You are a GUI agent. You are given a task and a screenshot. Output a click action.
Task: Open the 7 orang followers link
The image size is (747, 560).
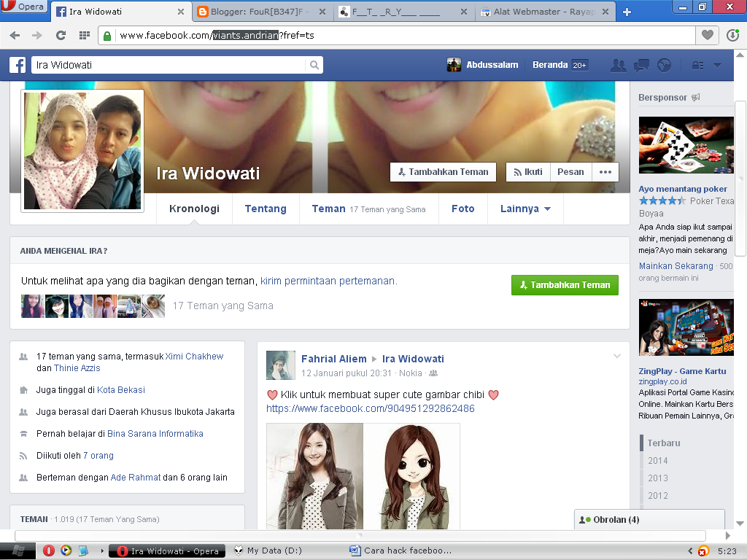click(x=98, y=456)
